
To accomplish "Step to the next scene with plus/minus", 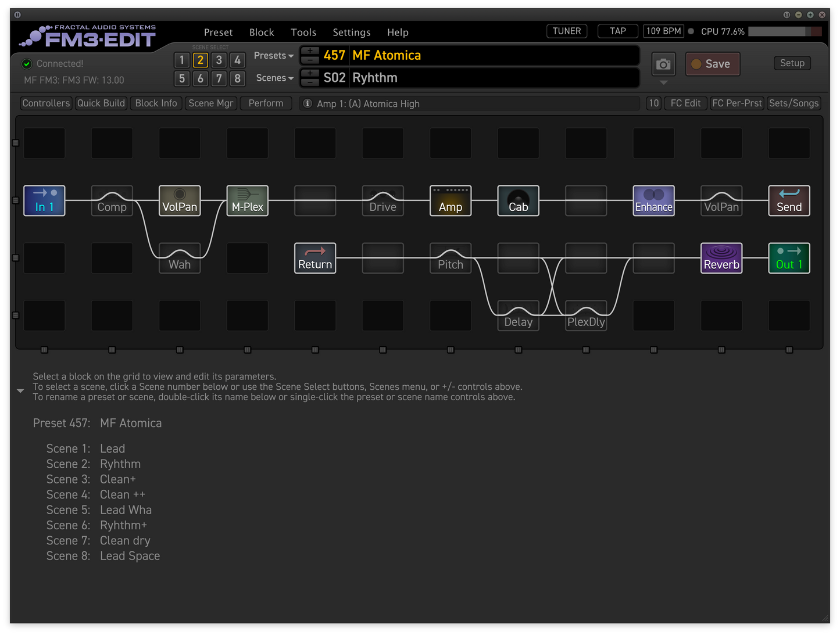I will click(x=310, y=73).
